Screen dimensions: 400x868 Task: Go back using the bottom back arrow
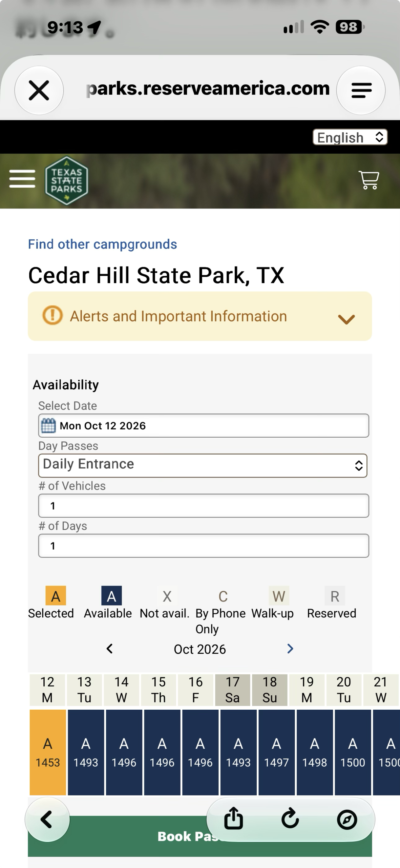(47, 819)
